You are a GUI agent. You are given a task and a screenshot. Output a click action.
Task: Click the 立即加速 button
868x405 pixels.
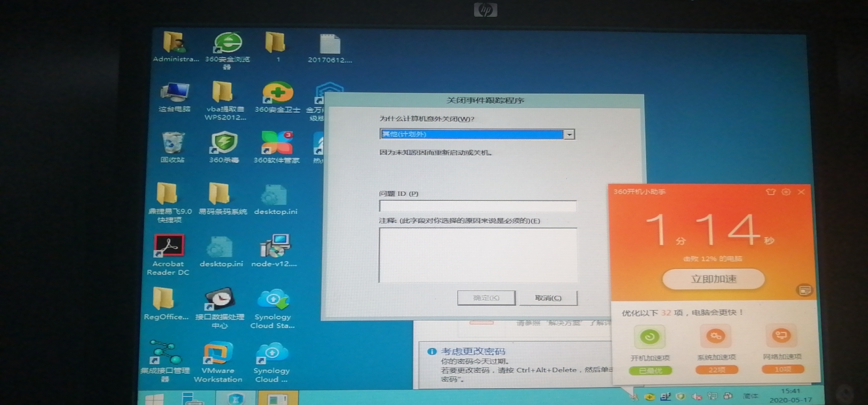point(713,279)
